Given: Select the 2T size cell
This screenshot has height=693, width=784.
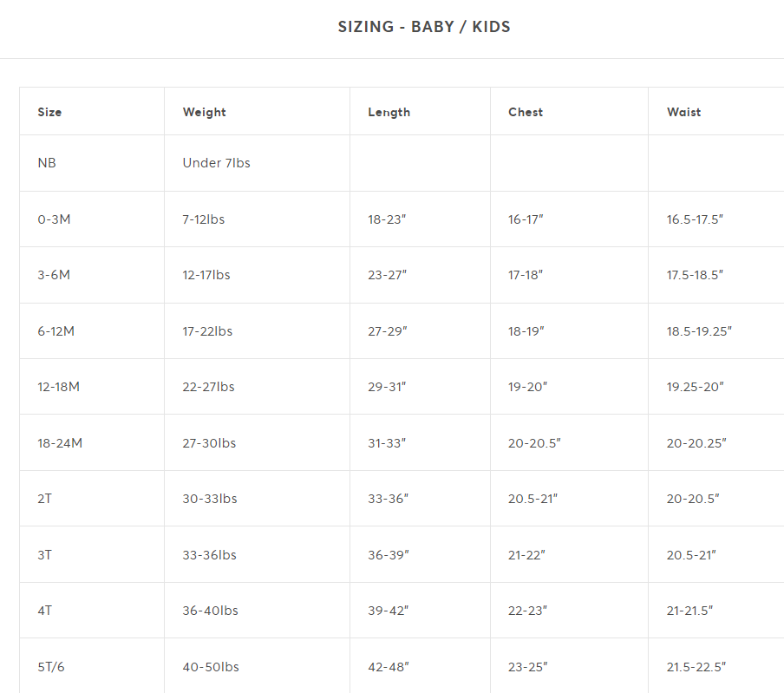Looking at the screenshot, I should [x=44, y=499].
